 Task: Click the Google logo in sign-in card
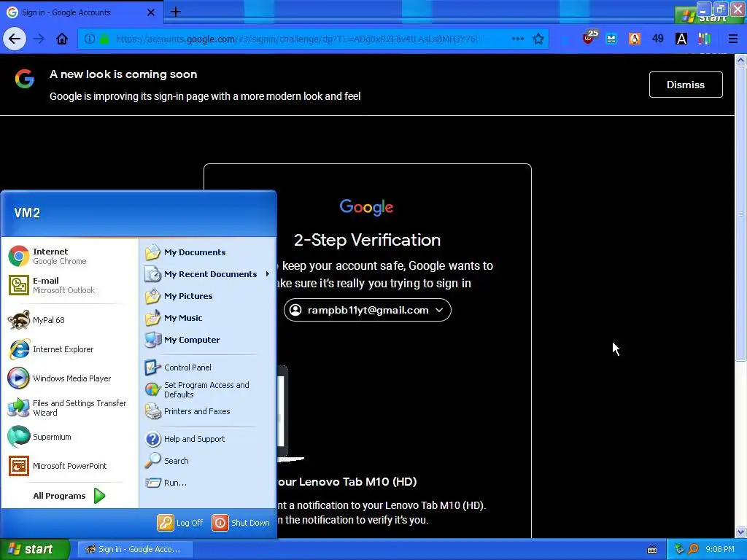click(x=366, y=207)
